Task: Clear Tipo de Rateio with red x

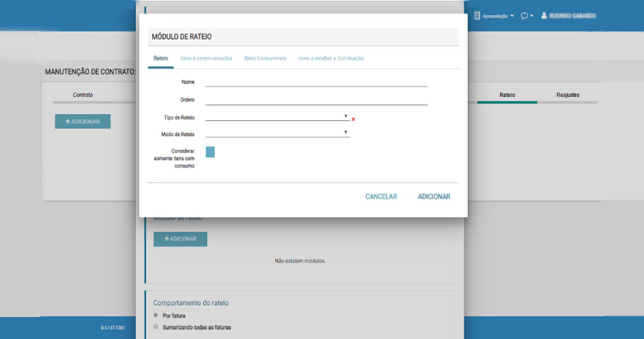Action: 353,120
